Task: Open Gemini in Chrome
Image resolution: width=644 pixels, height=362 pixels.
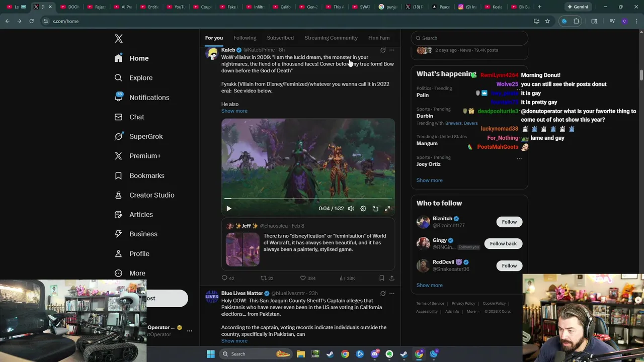Action: [578, 7]
